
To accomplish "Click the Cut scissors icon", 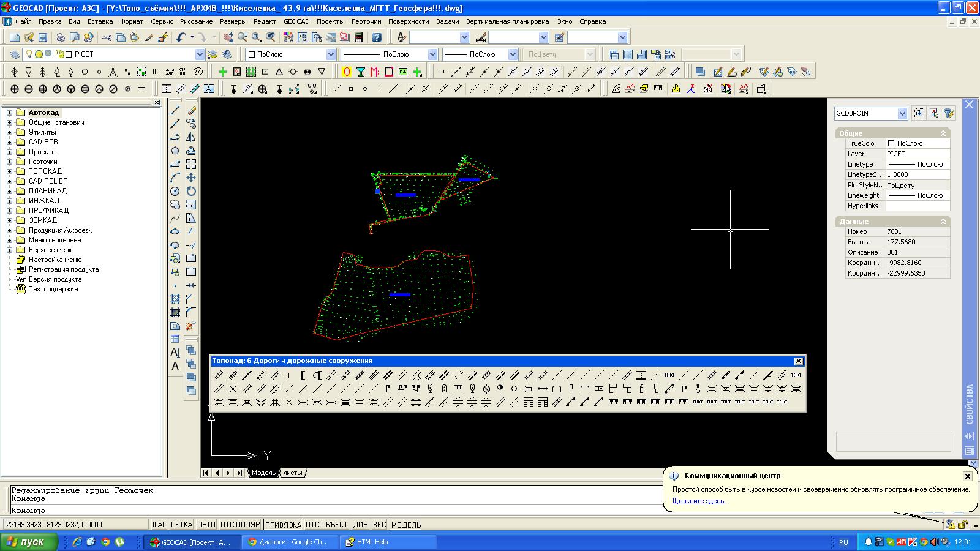I will pos(107,37).
